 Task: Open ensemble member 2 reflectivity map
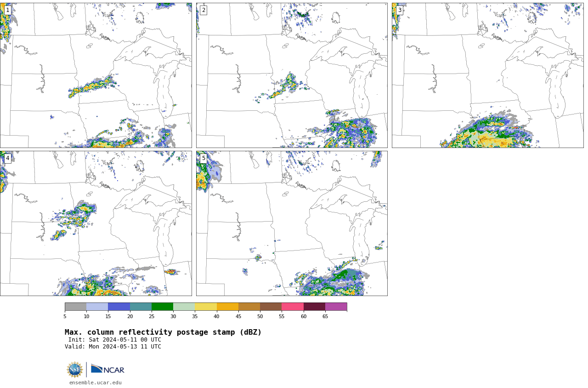pos(292,75)
